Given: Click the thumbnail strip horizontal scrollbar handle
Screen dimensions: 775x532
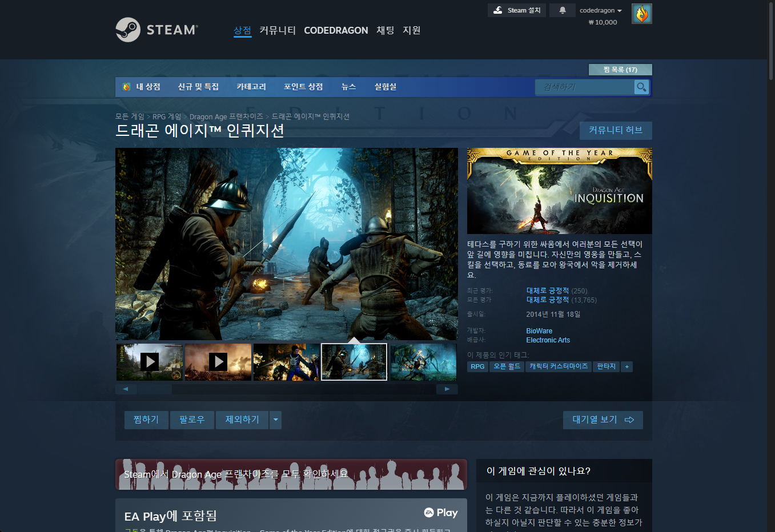Looking at the screenshot, I should coord(154,389).
